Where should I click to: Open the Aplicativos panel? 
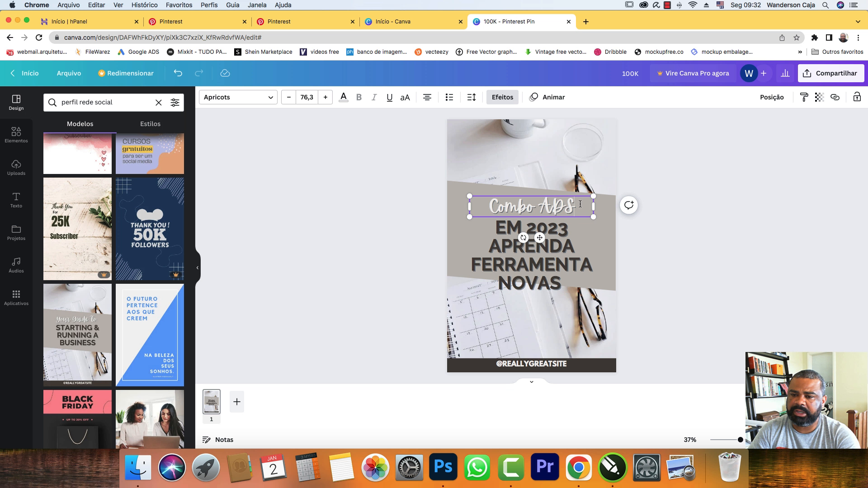(x=16, y=298)
